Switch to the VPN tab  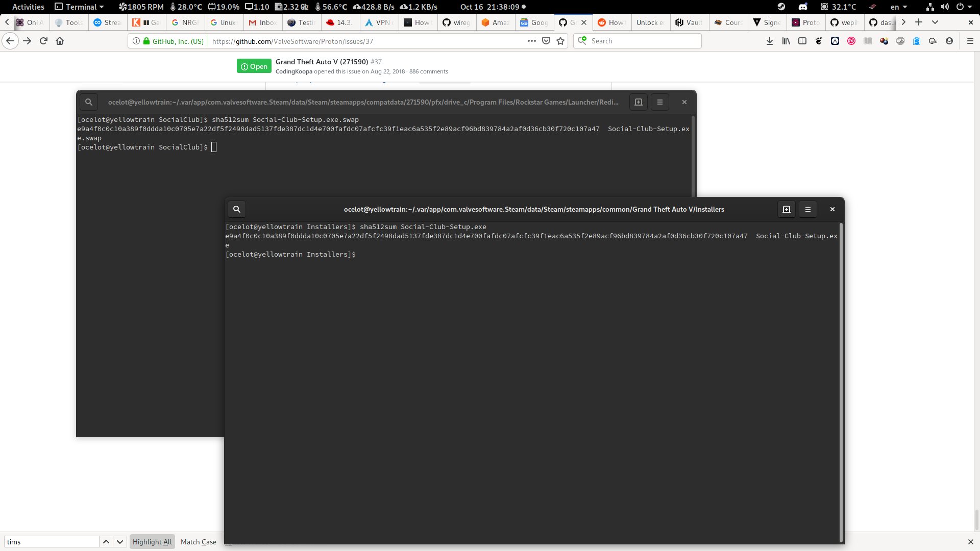tap(379, 22)
